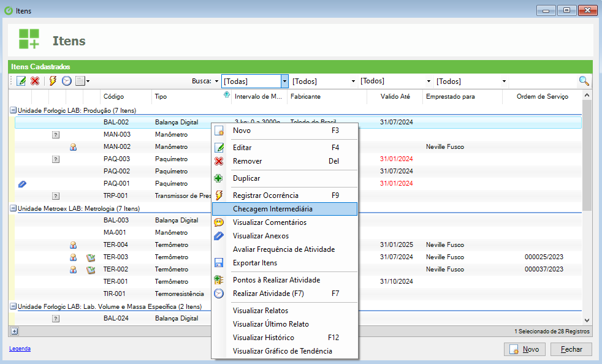Open the Busca options dropdown arrow
The image size is (602, 364).
pos(216,81)
